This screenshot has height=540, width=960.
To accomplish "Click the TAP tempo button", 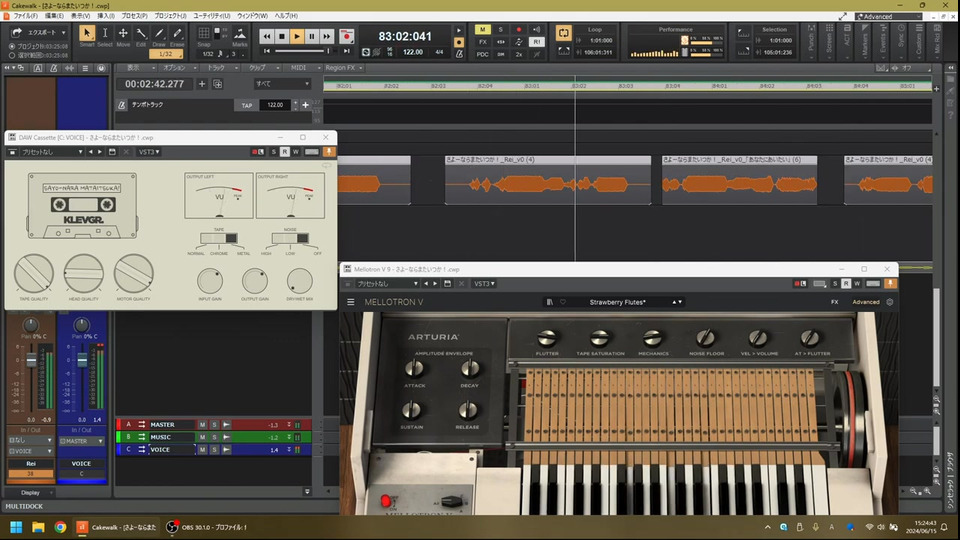I will pyautogui.click(x=246, y=105).
